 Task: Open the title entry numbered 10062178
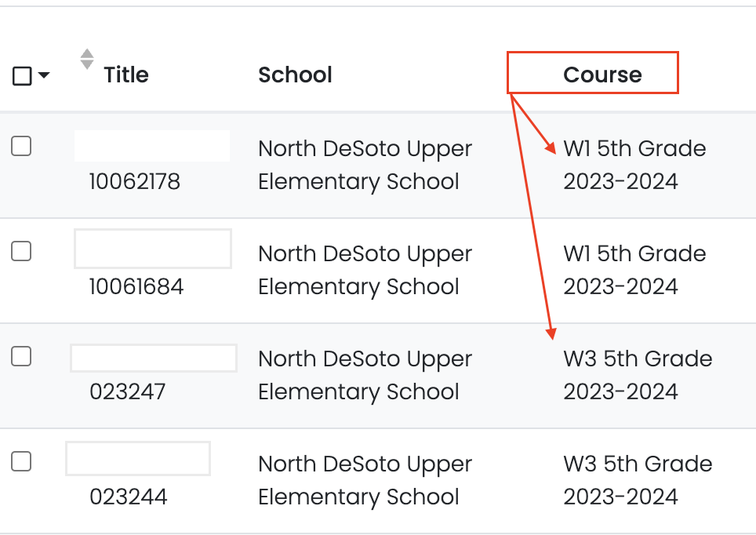click(134, 182)
